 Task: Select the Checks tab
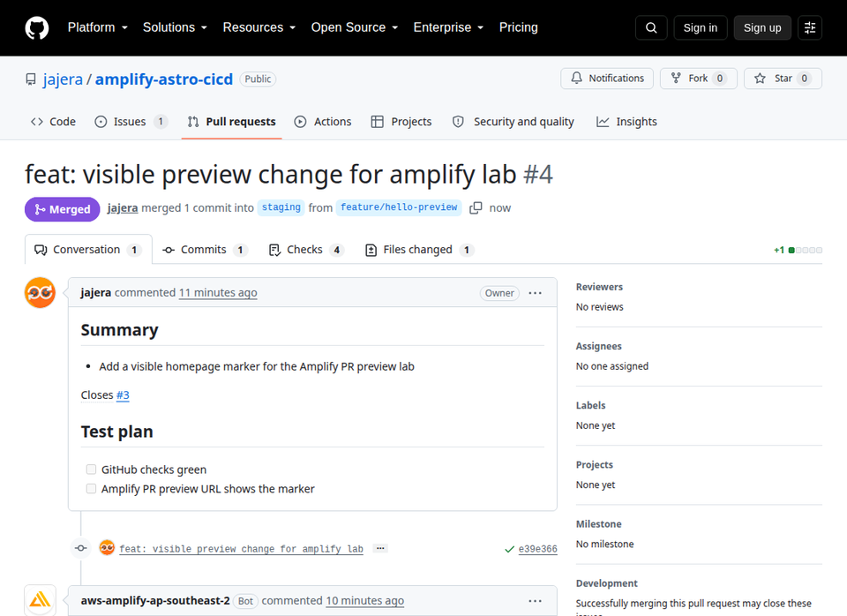pos(306,250)
